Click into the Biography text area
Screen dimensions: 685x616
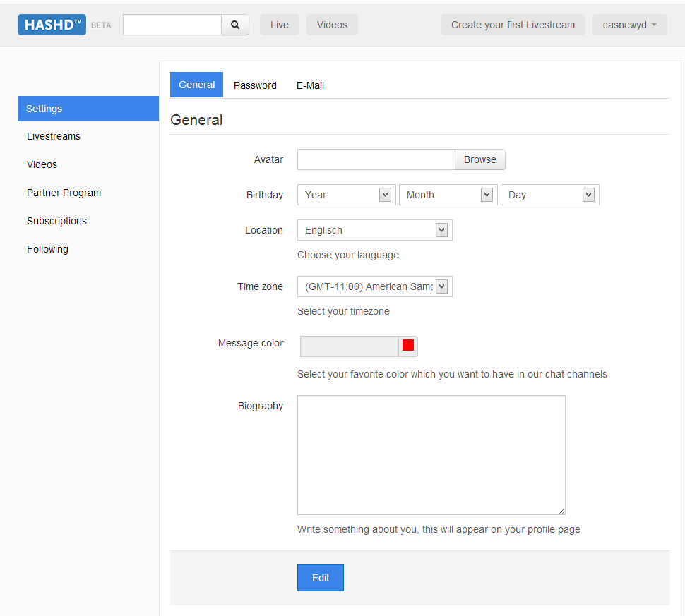pyautogui.click(x=431, y=455)
